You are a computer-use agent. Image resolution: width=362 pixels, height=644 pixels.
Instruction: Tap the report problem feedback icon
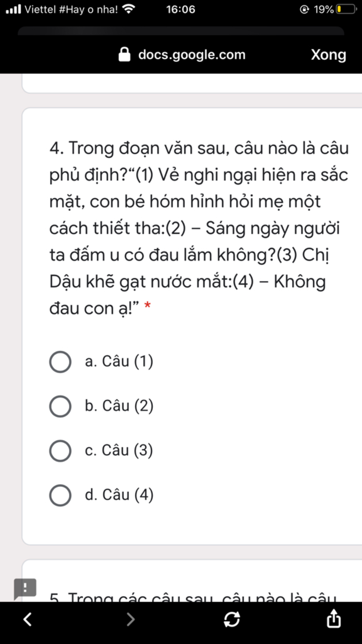click(x=25, y=588)
